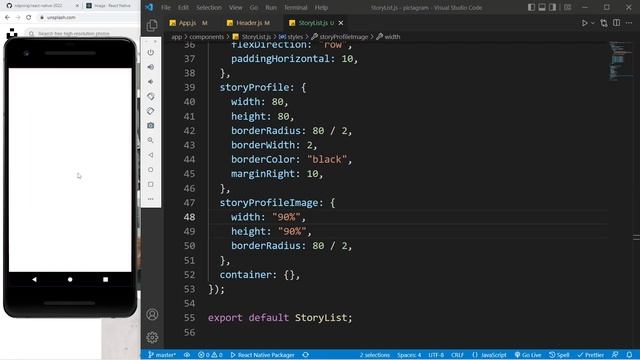Open the Run Code dropdown arrow
The image size is (640, 360).
pos(593,23)
